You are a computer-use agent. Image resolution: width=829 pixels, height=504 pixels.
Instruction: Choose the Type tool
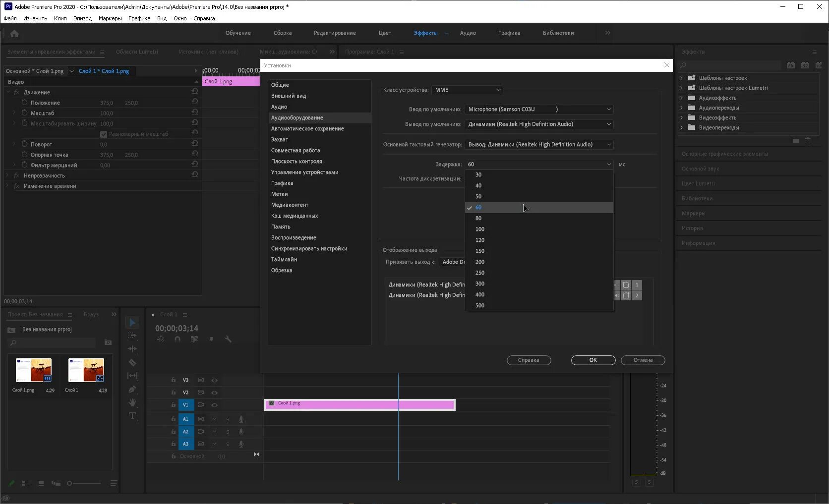(x=132, y=416)
